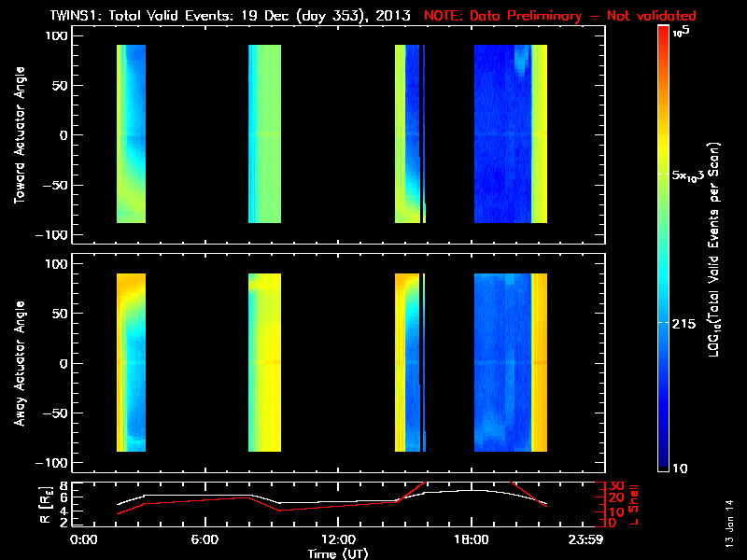Viewport: 747px width, 560px height.
Task: Click the "18:00" time axis label
Action: tap(472, 539)
